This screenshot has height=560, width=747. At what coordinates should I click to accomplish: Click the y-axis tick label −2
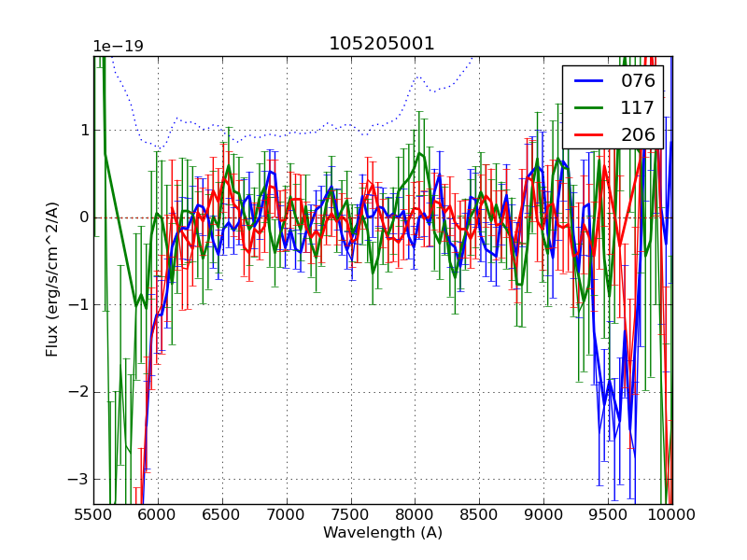[78, 392]
